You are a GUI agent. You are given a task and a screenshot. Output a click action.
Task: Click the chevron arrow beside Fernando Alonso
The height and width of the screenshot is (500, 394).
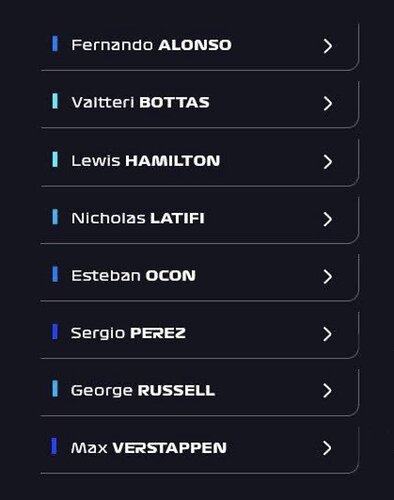click(328, 46)
